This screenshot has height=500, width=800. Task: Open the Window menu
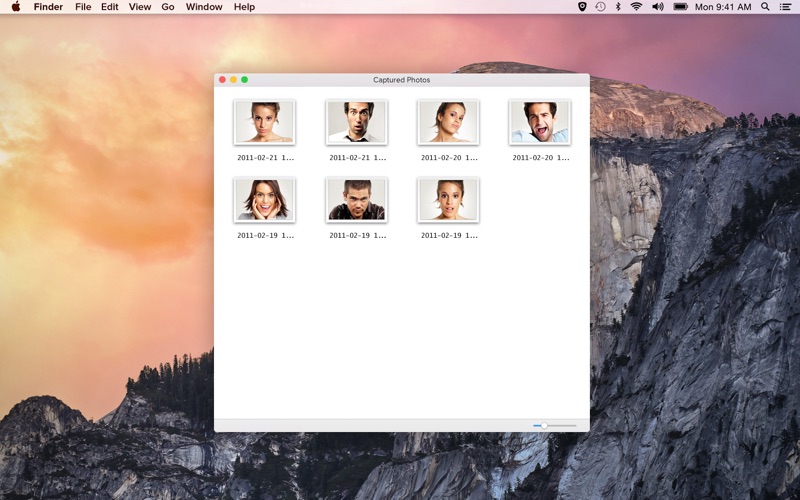[x=204, y=7]
